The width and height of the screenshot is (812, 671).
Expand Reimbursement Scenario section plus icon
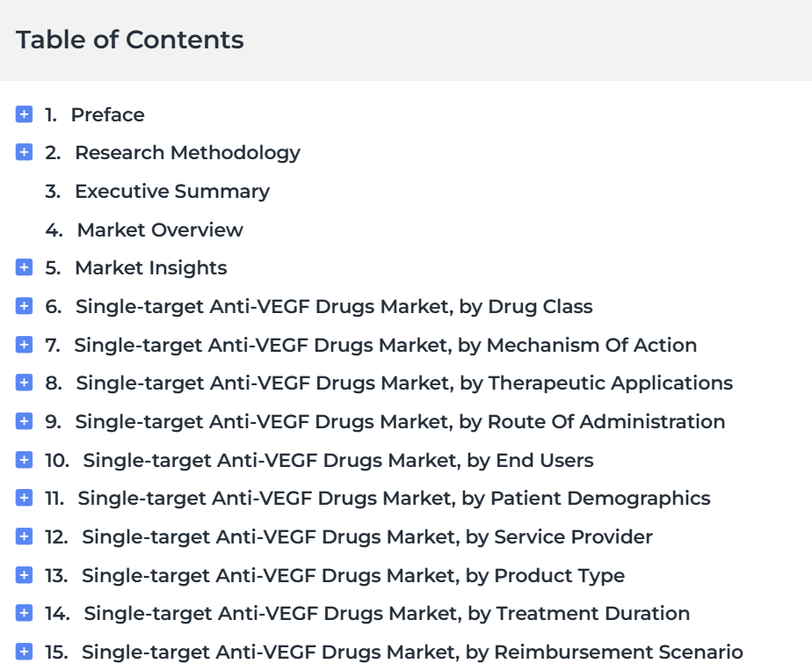pos(24,652)
